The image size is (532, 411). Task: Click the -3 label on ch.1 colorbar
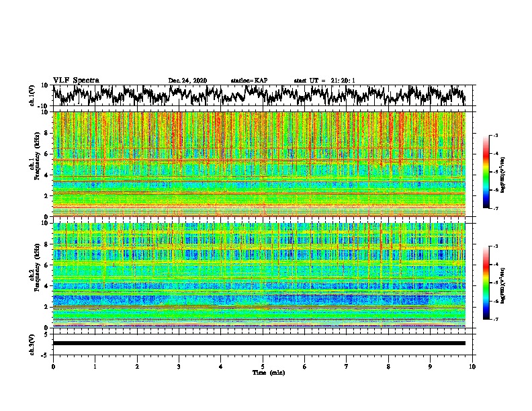[495, 135]
